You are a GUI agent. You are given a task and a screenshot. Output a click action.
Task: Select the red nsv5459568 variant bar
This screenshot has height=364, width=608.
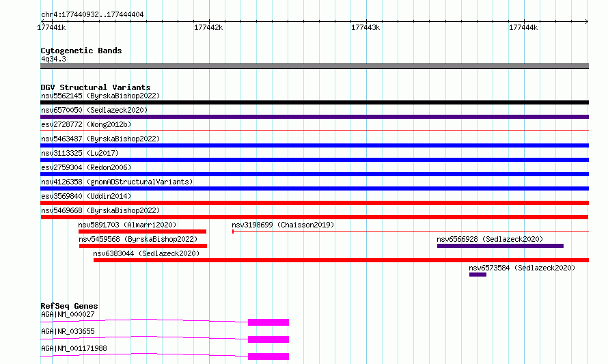click(x=143, y=246)
